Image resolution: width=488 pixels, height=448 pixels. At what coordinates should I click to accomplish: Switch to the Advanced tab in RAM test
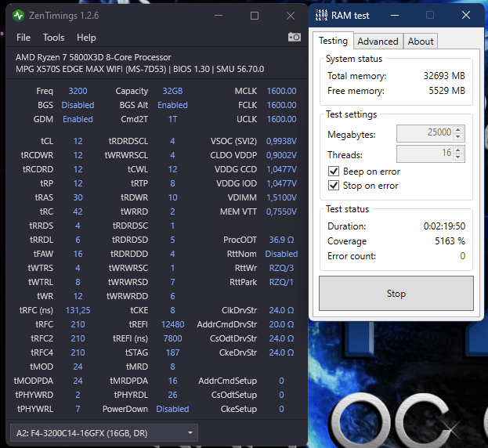click(378, 42)
